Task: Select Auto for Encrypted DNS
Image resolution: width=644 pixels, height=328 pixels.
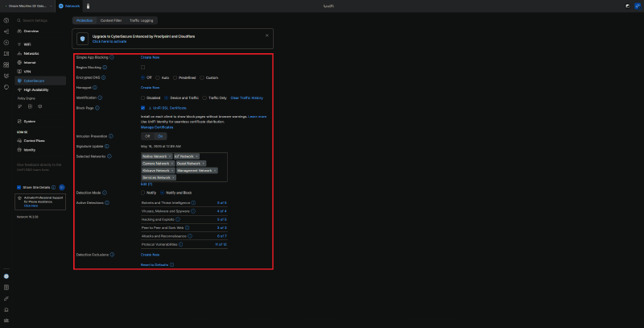Action: point(158,77)
